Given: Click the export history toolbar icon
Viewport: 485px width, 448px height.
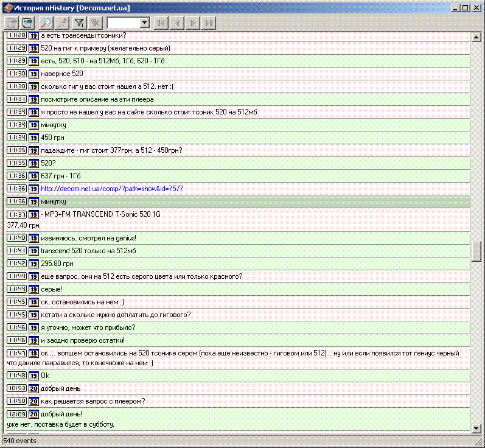Looking at the screenshot, I should pyautogui.click(x=27, y=23).
